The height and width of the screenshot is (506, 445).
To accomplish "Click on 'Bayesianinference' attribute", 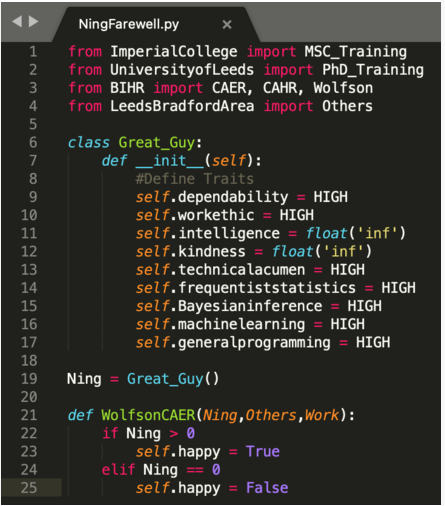I will pyautogui.click(x=250, y=306).
